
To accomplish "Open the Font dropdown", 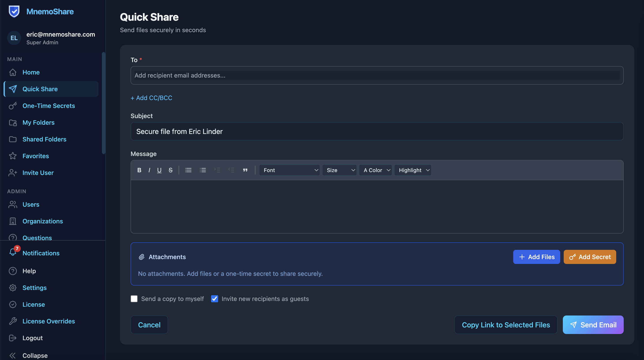I will tap(290, 170).
